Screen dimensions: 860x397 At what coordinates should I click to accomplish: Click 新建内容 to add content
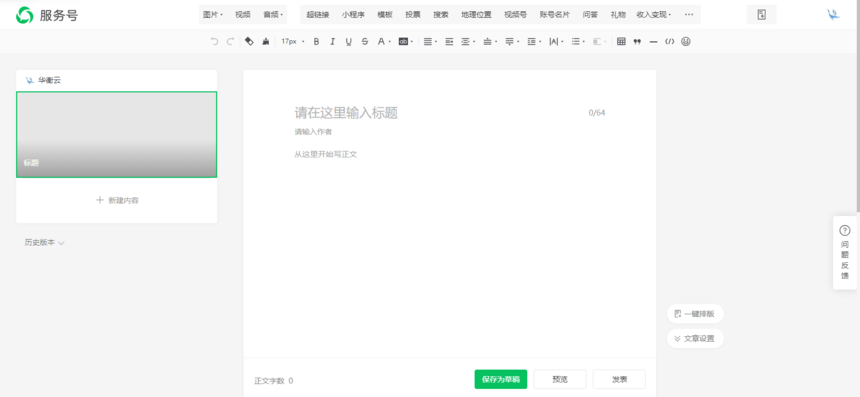coord(117,200)
